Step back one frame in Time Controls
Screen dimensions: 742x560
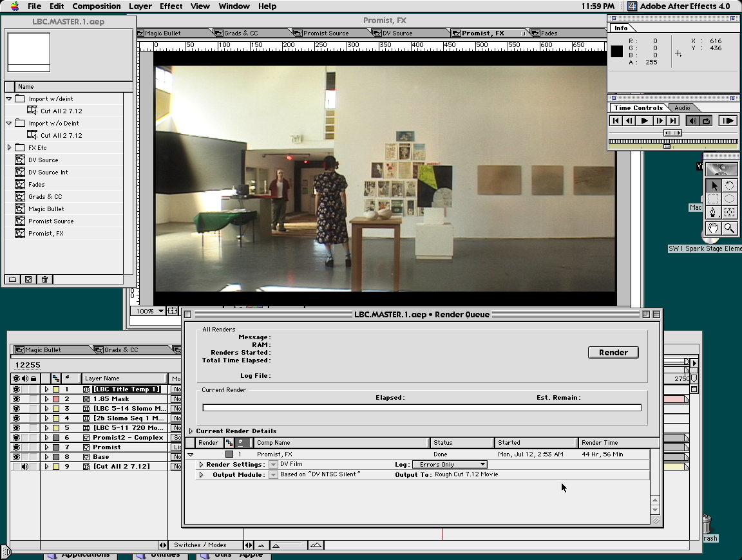(630, 120)
